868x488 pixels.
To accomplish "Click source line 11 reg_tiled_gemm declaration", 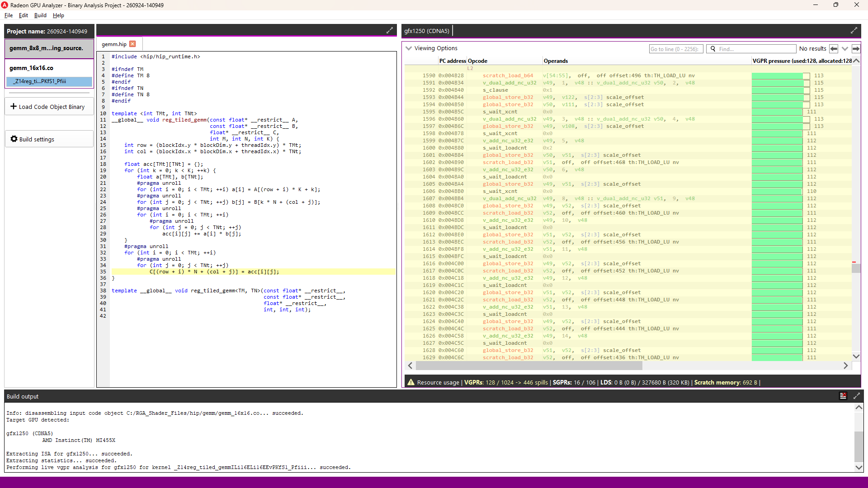I will [205, 120].
